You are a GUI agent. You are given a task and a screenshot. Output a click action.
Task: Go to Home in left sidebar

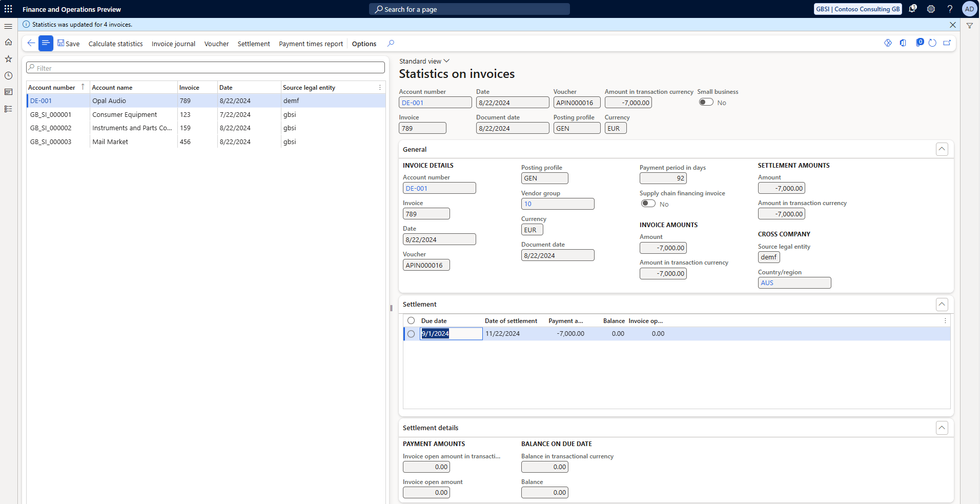[8, 42]
